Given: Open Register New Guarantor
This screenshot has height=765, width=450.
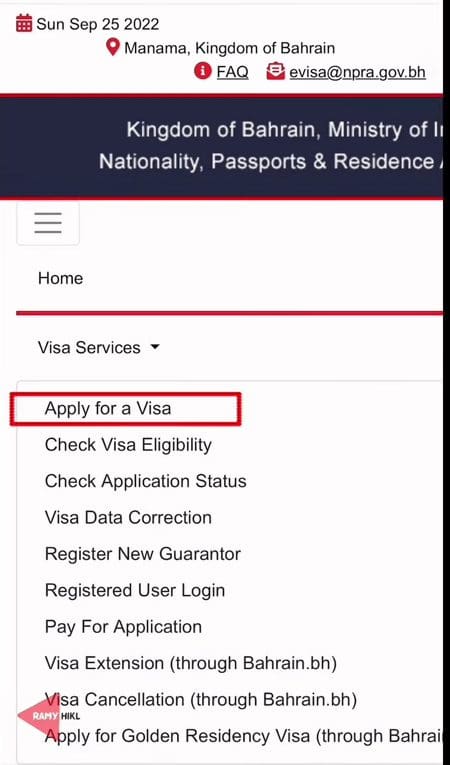Looking at the screenshot, I should point(143,554).
